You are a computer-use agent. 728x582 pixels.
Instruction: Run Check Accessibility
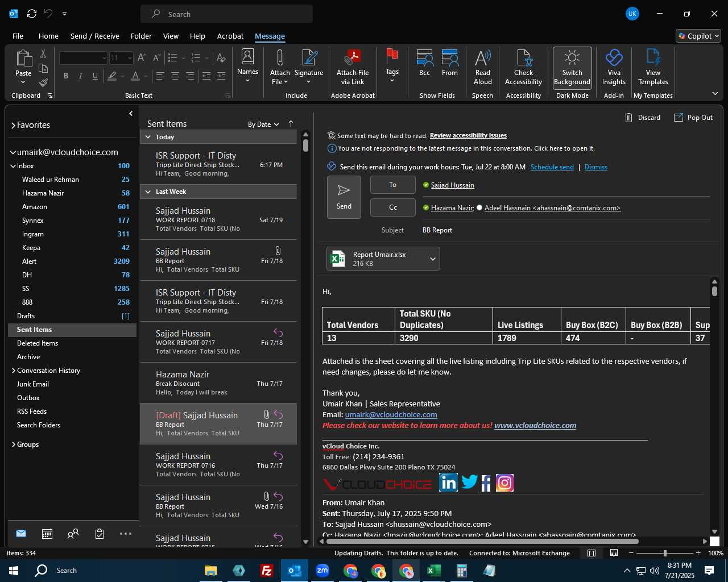pyautogui.click(x=523, y=68)
